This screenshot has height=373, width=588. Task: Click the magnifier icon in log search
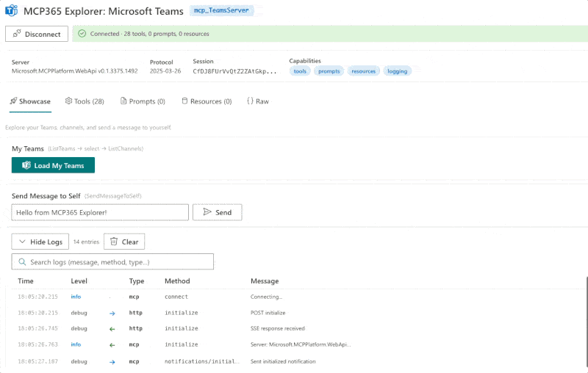click(22, 262)
